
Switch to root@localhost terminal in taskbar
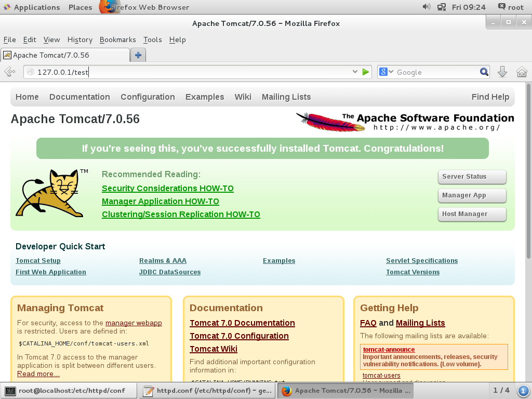(69, 391)
